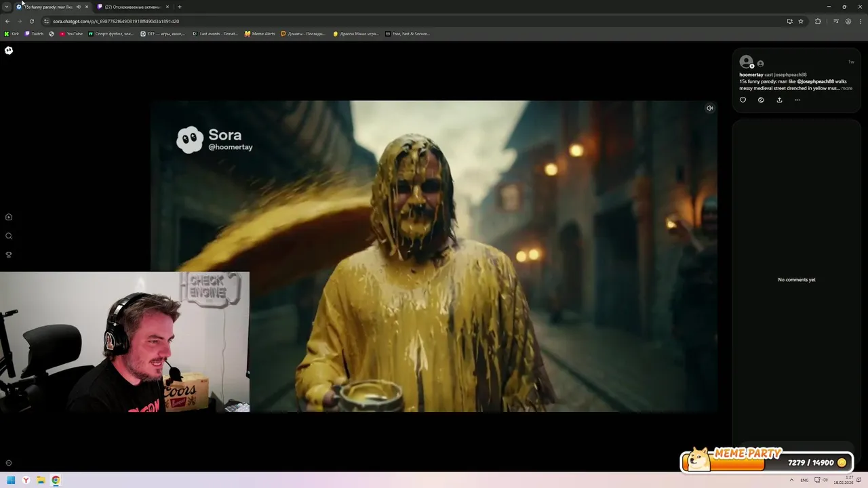The image size is (868, 488).
Task: Open the cast member's small avatar
Action: point(760,64)
